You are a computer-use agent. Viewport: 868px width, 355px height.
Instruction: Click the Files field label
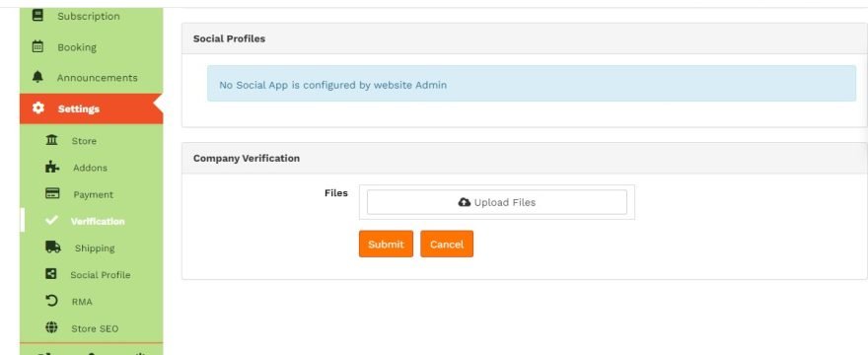[336, 193]
